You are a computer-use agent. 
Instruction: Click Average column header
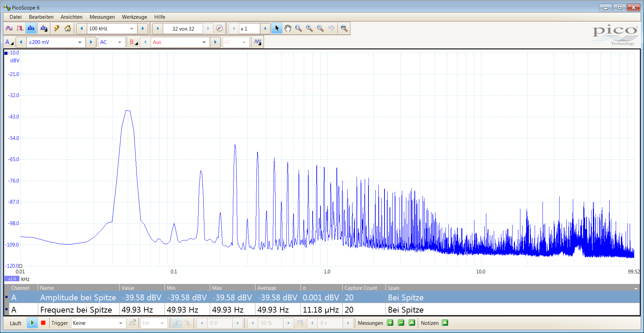click(x=277, y=288)
